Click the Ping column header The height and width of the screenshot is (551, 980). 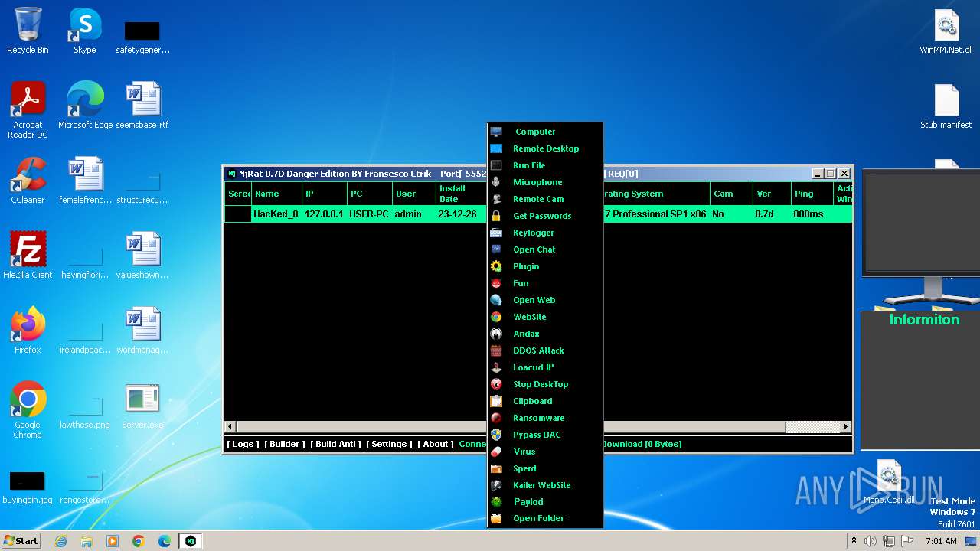(812, 194)
